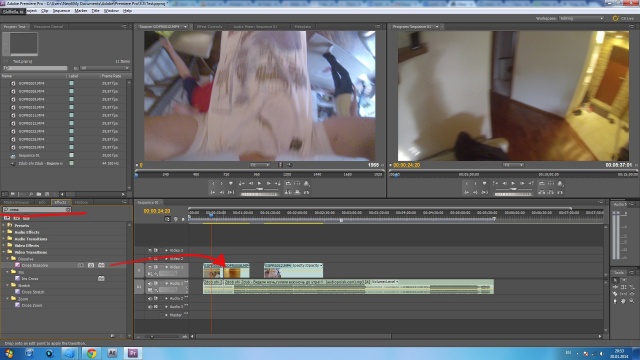640x360 pixels.
Task: Open the Sequence menu
Action: 61,11
